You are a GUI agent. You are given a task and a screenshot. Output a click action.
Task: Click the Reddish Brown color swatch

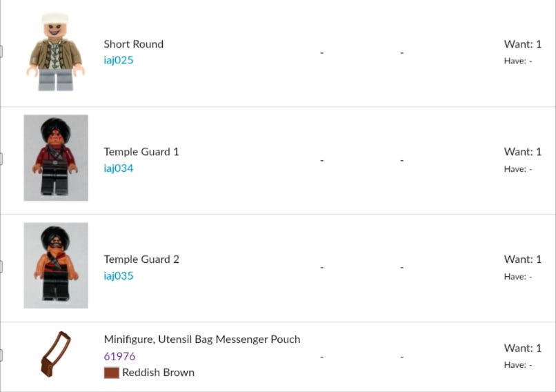point(111,373)
